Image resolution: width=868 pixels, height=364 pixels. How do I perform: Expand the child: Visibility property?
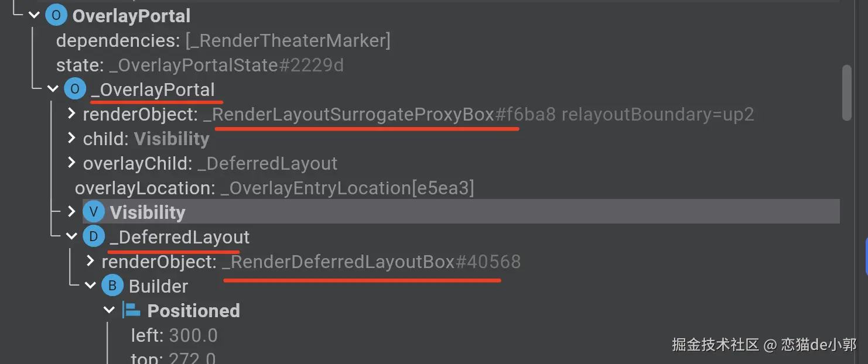[71, 139]
